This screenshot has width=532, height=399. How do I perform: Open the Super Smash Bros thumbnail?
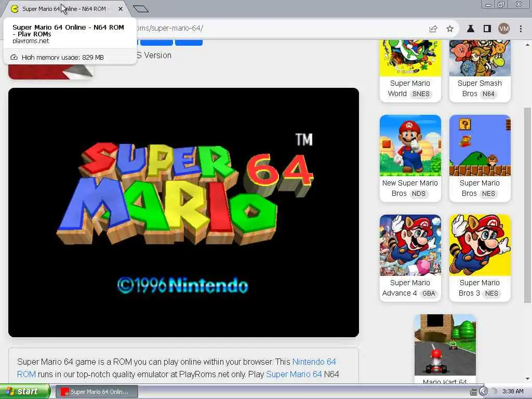480,58
